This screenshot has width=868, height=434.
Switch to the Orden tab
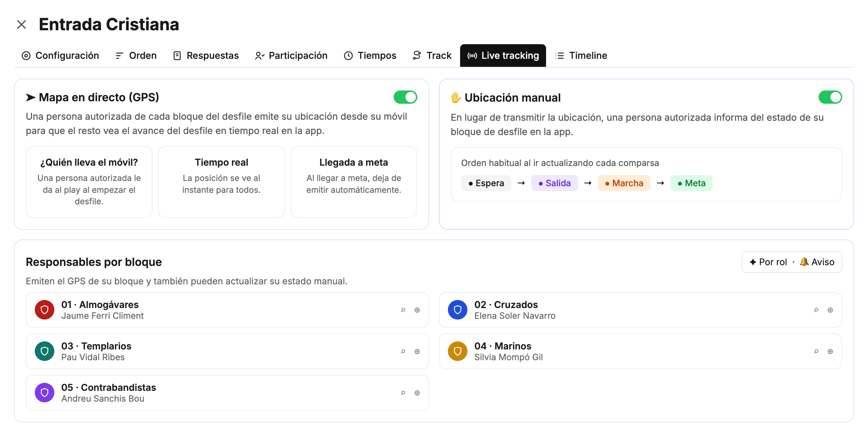(136, 56)
